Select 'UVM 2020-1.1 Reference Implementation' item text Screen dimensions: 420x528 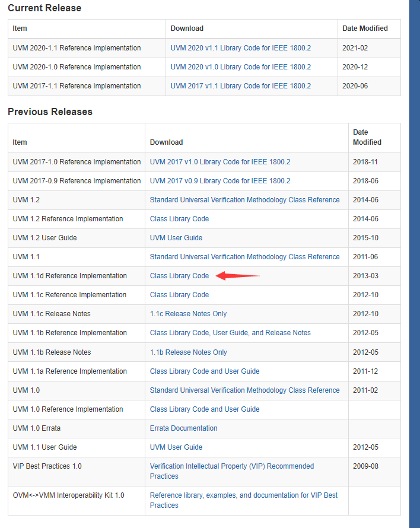click(x=77, y=48)
